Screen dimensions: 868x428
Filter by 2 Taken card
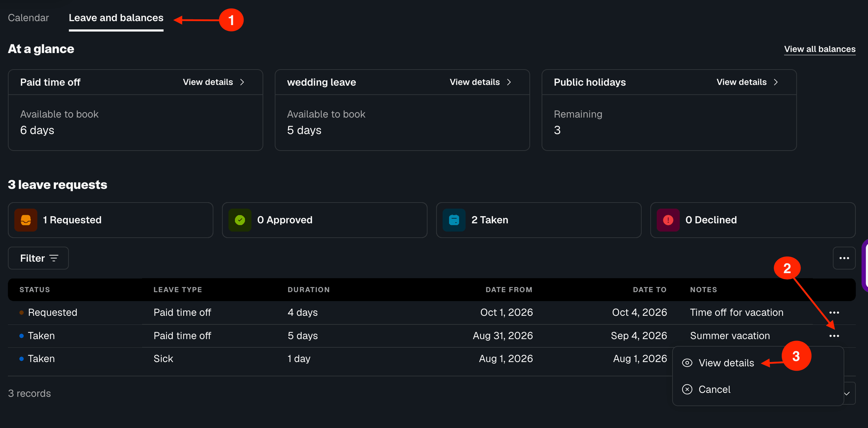[539, 220]
